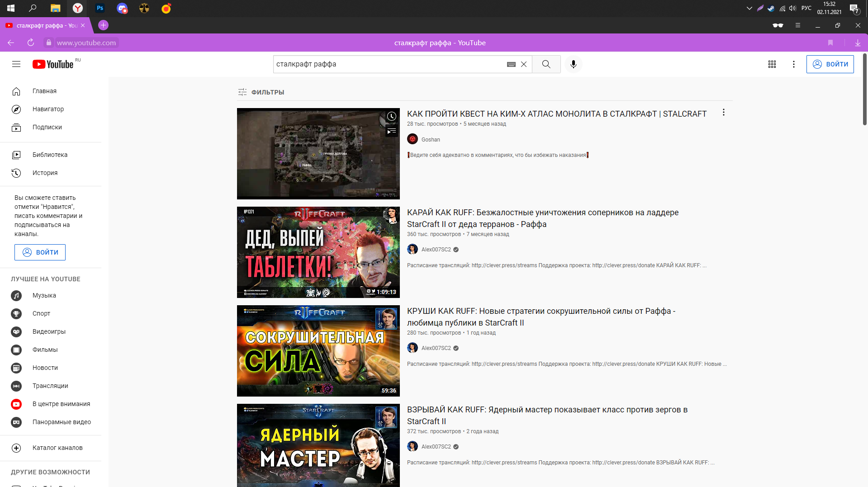Click the Goshan channel avatar
Screen dimensions: 868x487
[x=413, y=139]
